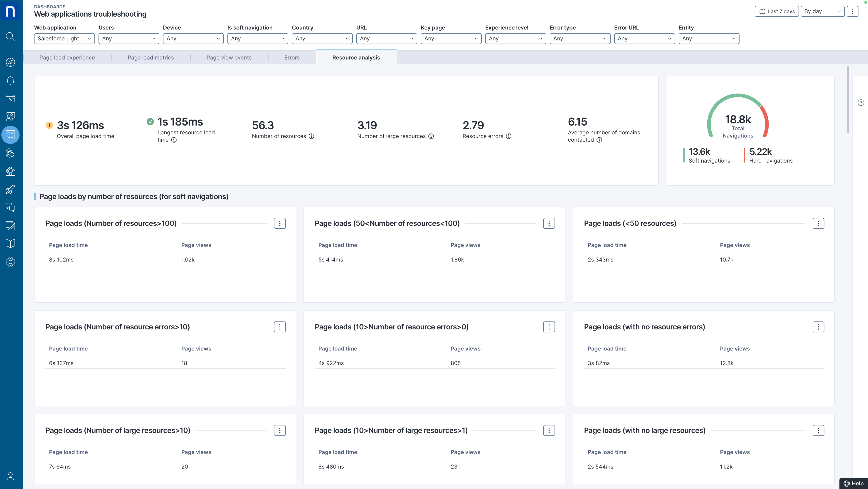The image size is (868, 489).
Task: Click info icon beside Number of resources
Action: [x=311, y=136]
